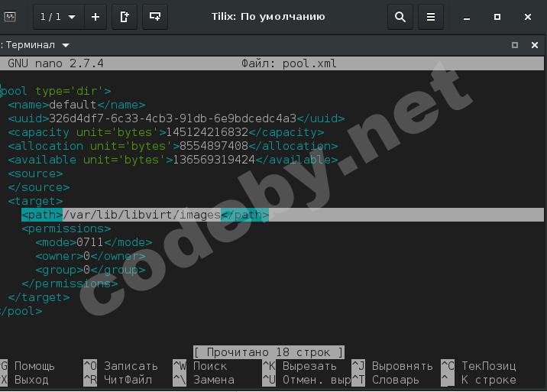Open the 1/1 session switcher dropdown

tap(59, 16)
